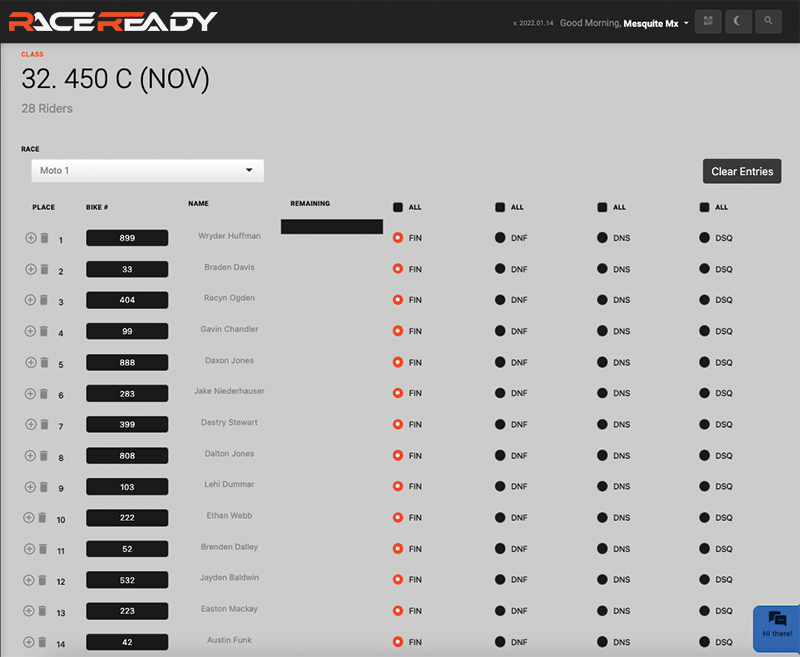Open the search magnifier icon

[768, 21]
